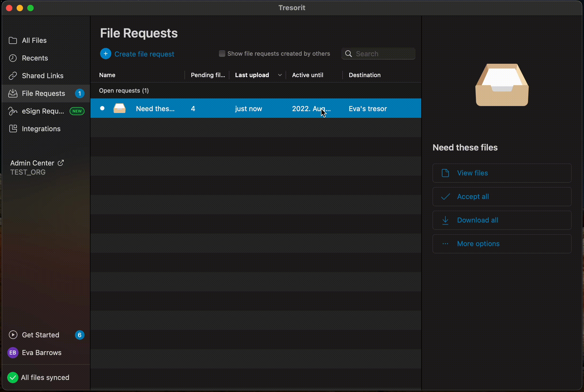Click the Integrations icon in sidebar

(x=13, y=129)
